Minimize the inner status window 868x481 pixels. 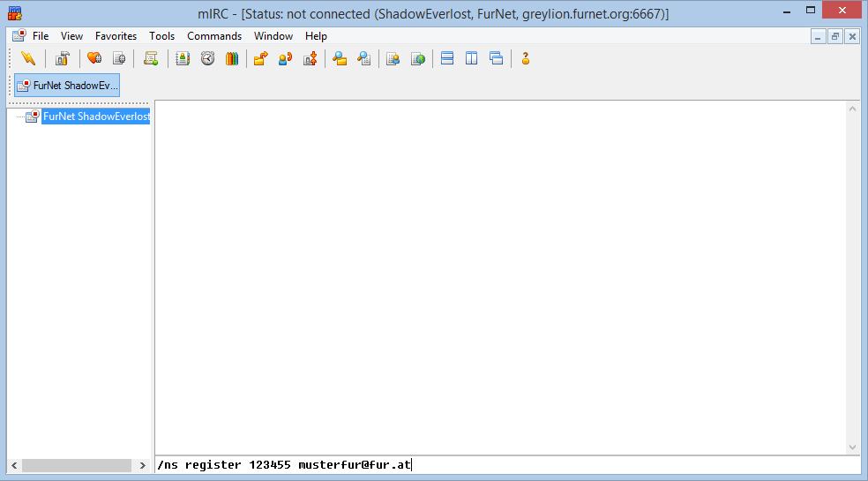(818, 36)
